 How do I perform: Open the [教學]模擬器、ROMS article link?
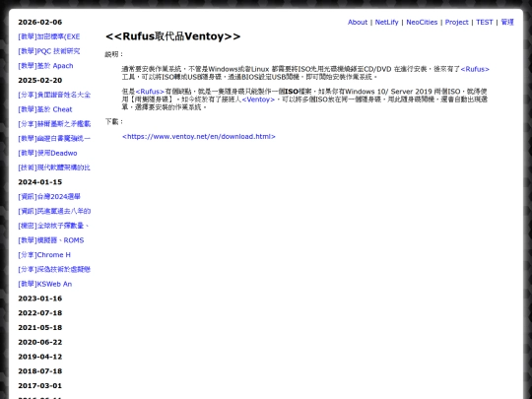(x=51, y=240)
